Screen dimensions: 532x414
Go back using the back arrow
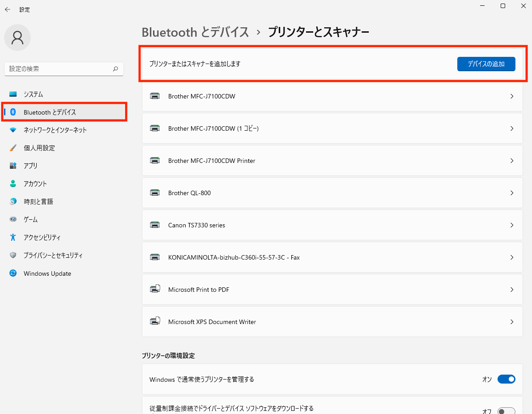coord(8,9)
